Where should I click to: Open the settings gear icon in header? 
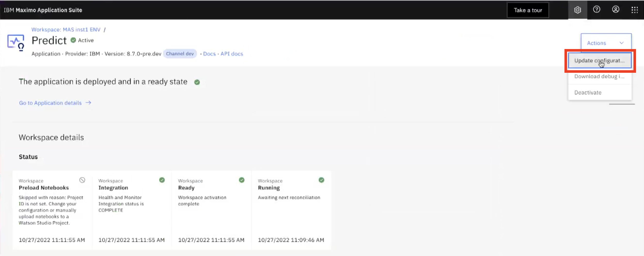coord(577,10)
